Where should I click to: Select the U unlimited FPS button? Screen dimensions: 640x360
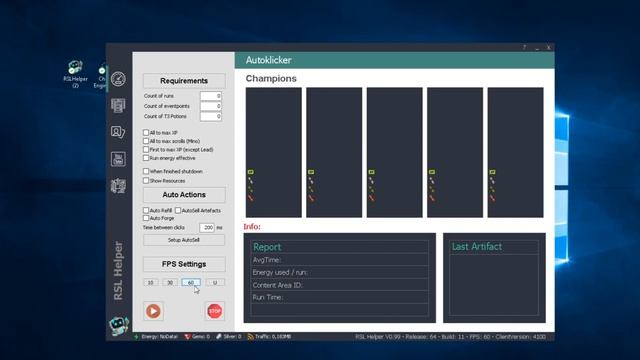(215, 282)
